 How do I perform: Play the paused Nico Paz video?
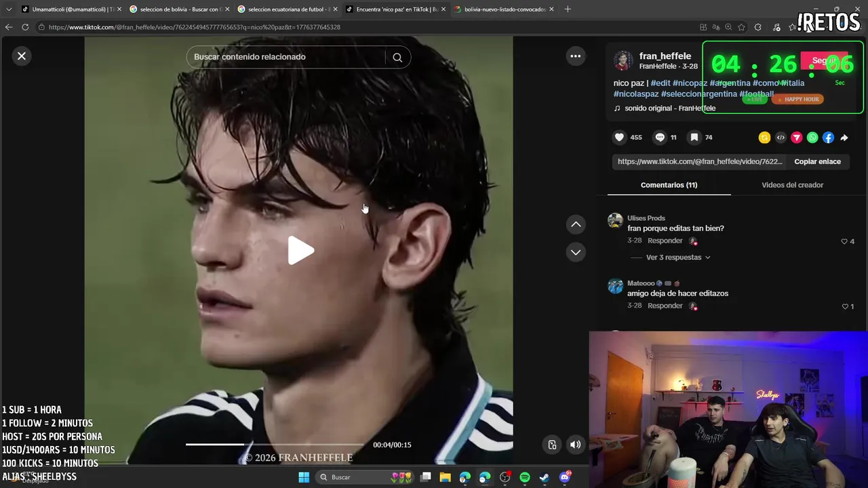tap(300, 251)
